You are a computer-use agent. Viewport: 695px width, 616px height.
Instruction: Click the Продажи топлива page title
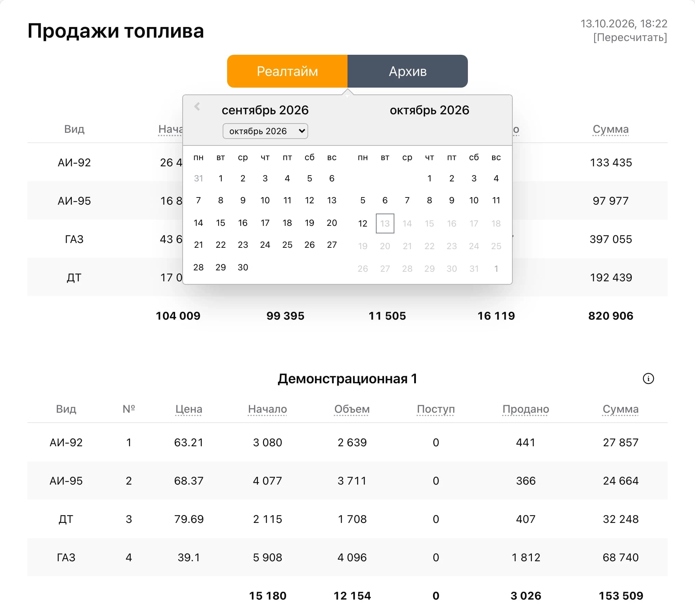(x=116, y=31)
